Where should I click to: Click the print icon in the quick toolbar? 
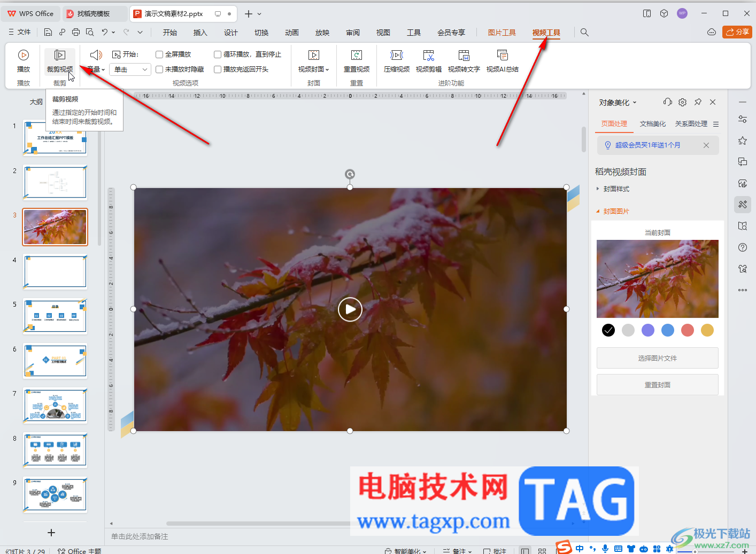coord(76,32)
